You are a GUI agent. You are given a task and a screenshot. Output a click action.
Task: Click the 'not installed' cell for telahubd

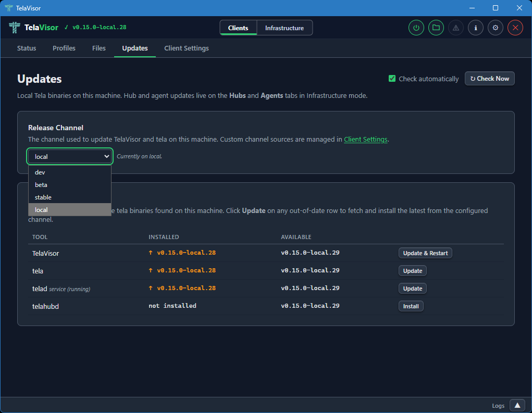172,306
